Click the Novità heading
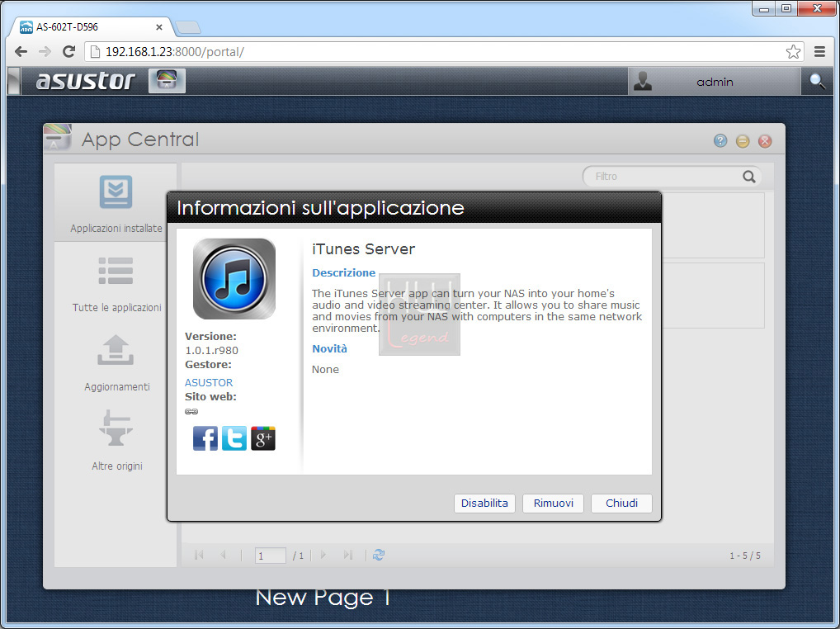The image size is (840, 629). (x=329, y=349)
